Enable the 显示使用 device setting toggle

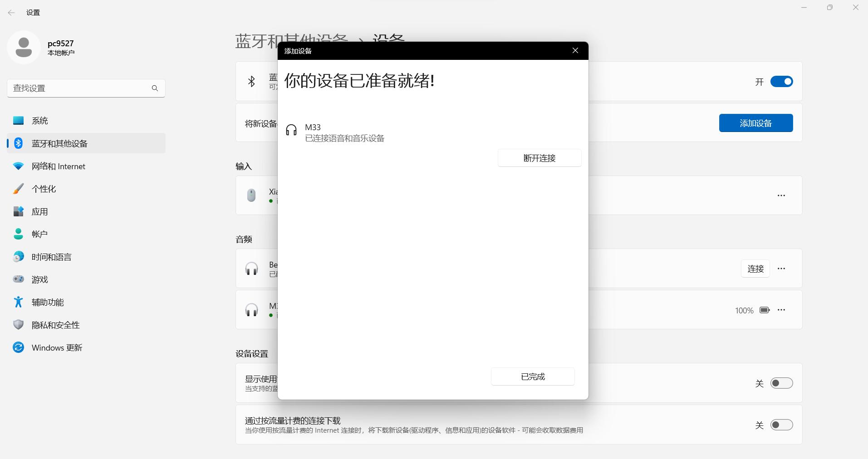click(781, 383)
